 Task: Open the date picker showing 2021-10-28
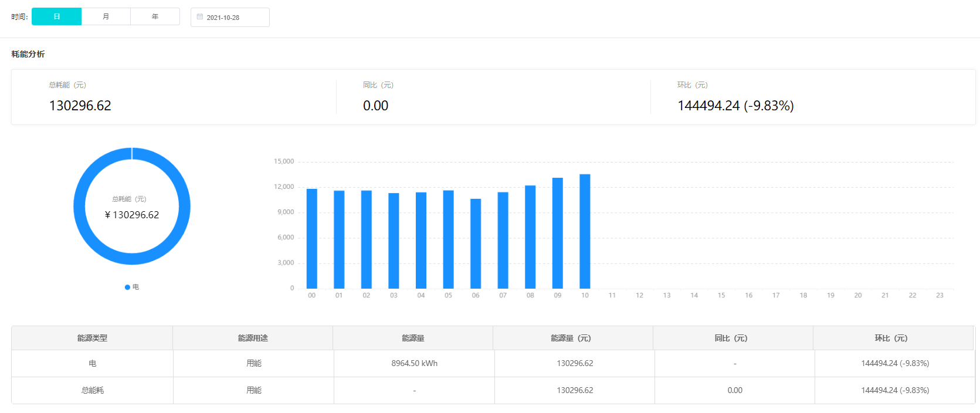(230, 18)
